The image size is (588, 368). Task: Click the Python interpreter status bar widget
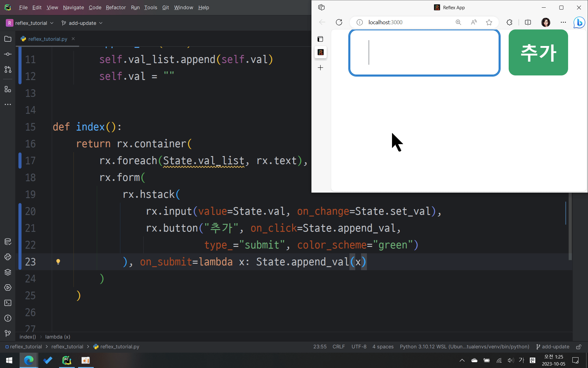point(464,347)
